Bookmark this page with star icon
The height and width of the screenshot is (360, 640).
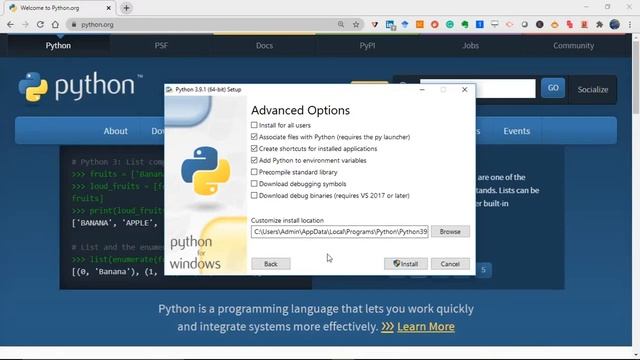point(356,24)
